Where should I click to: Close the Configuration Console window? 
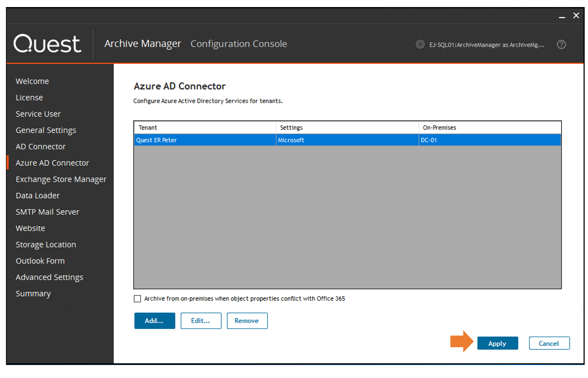pos(576,16)
